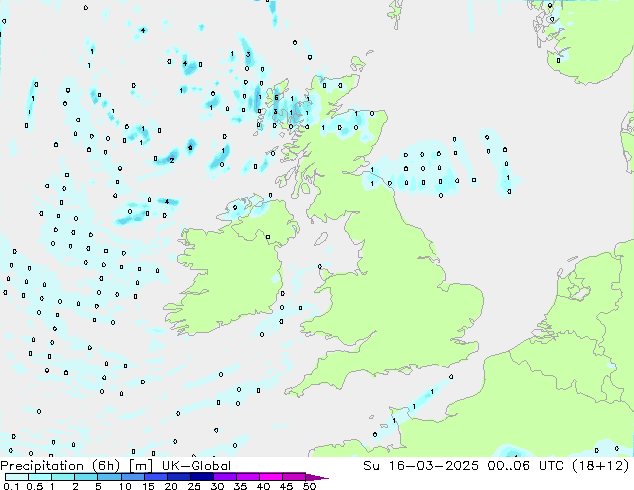The image size is (634, 490).
Task: Select legend swatch between 0.1 and 0.5
Action: tap(17, 477)
